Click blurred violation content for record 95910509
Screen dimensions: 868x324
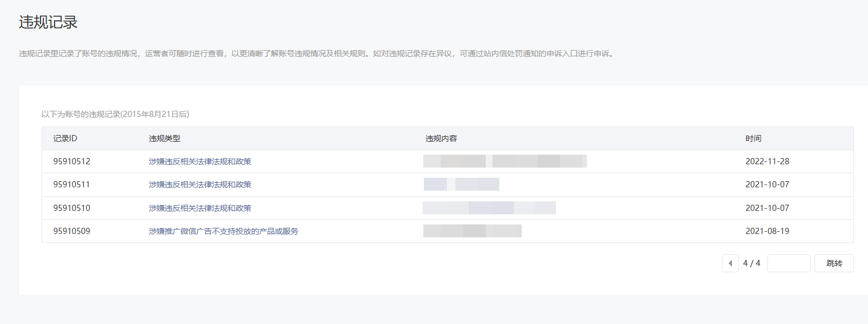click(472, 231)
